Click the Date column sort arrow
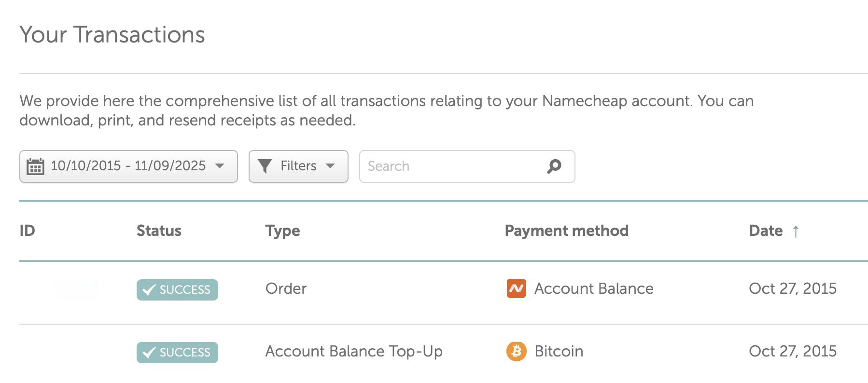The image size is (868, 383). pyautogui.click(x=796, y=232)
